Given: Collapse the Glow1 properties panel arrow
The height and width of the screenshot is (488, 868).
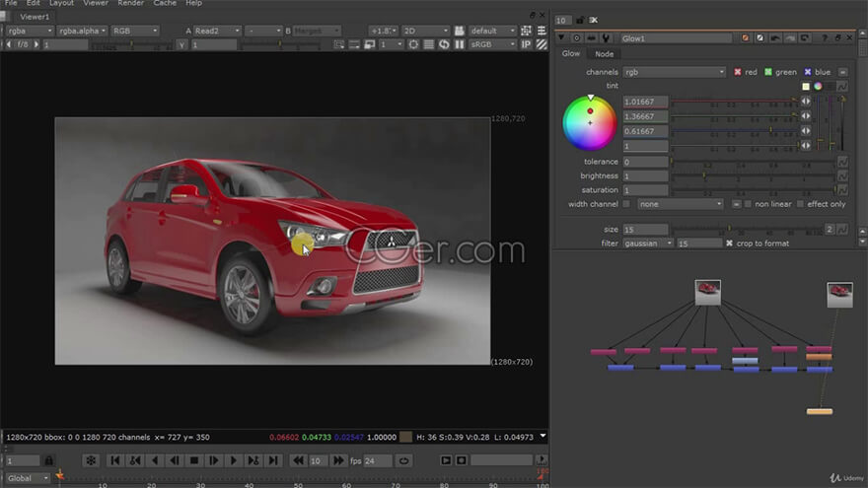Looking at the screenshot, I should 561,37.
